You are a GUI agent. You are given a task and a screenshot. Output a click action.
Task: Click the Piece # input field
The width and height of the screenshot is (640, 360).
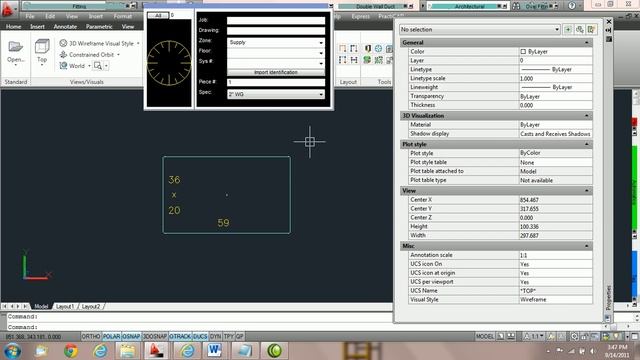point(276,82)
